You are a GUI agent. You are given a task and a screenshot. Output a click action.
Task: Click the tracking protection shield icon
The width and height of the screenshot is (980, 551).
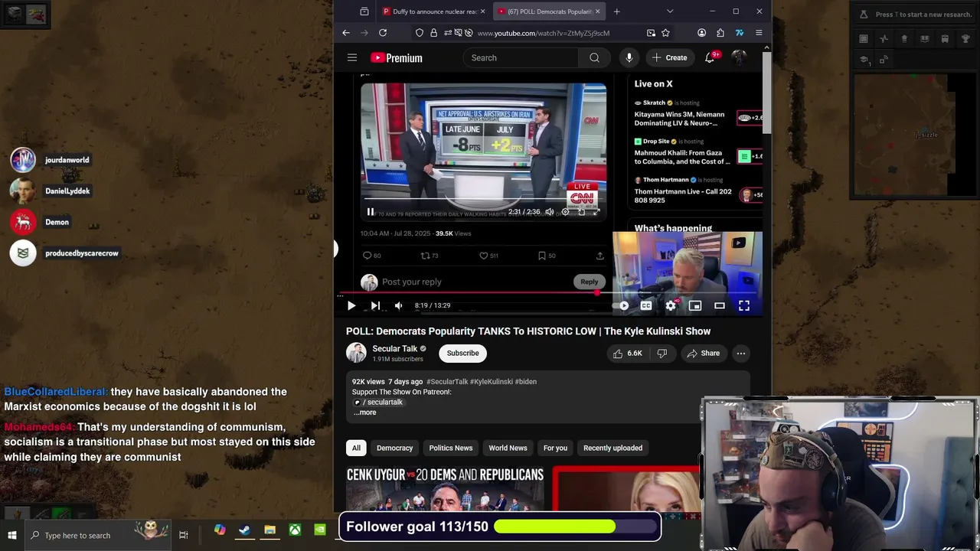(x=420, y=33)
